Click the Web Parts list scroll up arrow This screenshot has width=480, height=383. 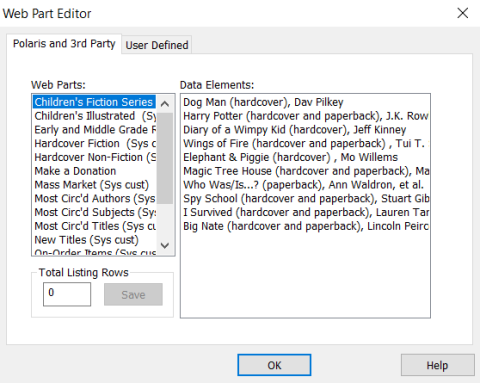click(165, 104)
